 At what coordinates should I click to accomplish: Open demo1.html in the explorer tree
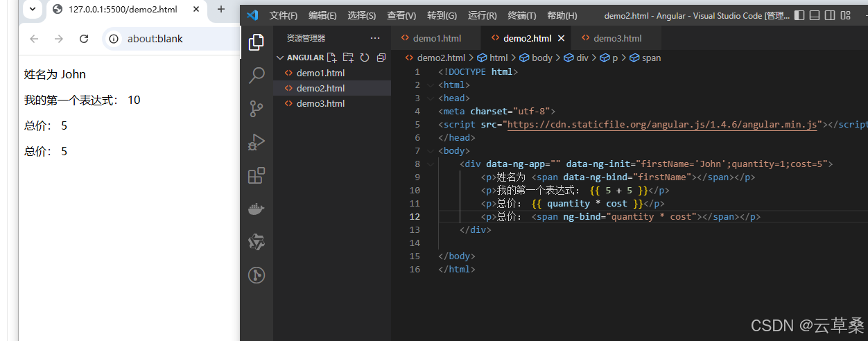coord(332,73)
